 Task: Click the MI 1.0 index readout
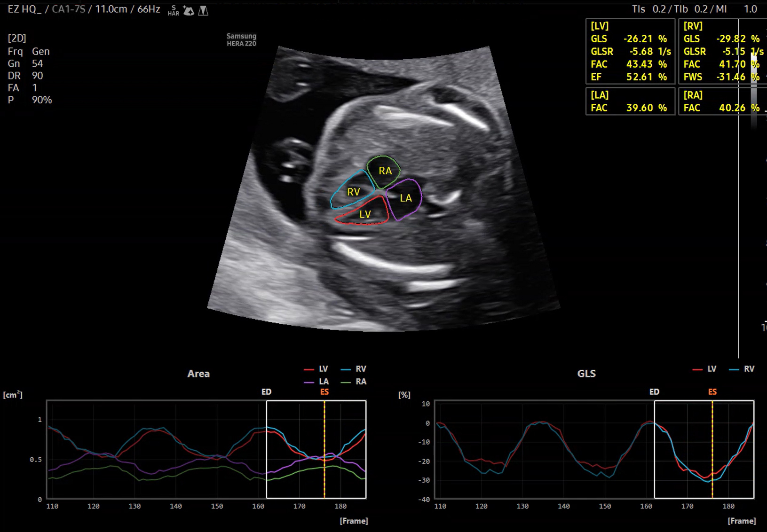(736, 9)
